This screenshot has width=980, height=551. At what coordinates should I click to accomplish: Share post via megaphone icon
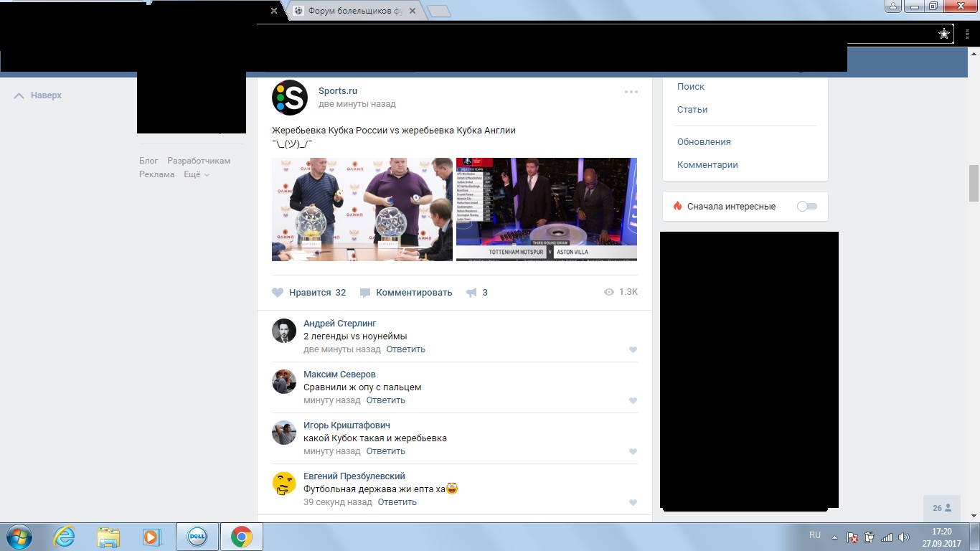(471, 293)
